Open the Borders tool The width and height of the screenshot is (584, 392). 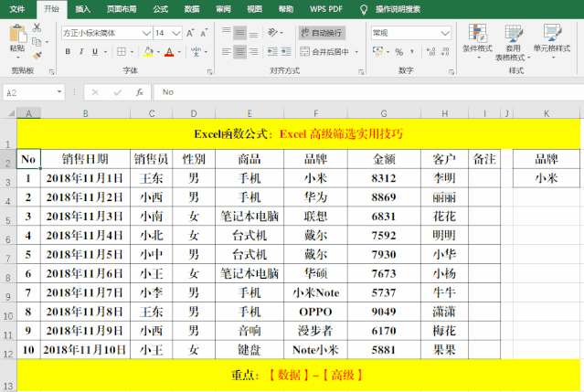pyautogui.click(x=120, y=52)
